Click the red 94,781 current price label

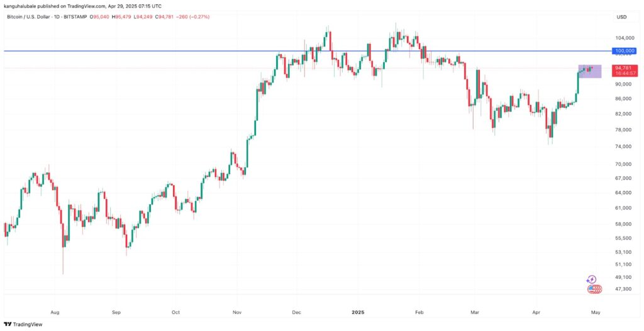[x=623, y=68]
